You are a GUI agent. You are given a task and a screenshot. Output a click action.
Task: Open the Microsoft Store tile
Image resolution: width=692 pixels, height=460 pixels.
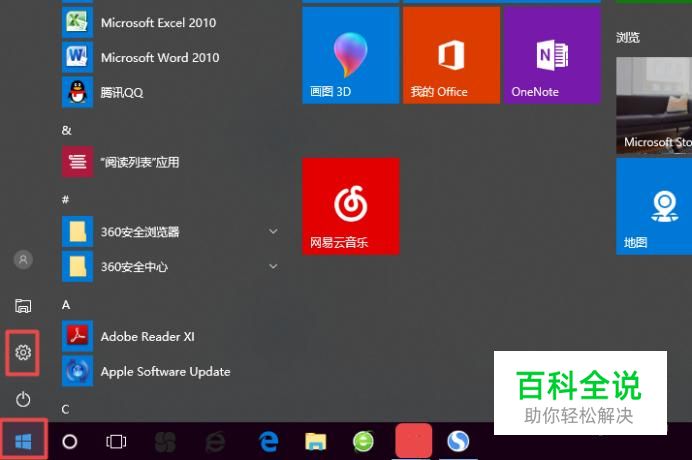[654, 105]
